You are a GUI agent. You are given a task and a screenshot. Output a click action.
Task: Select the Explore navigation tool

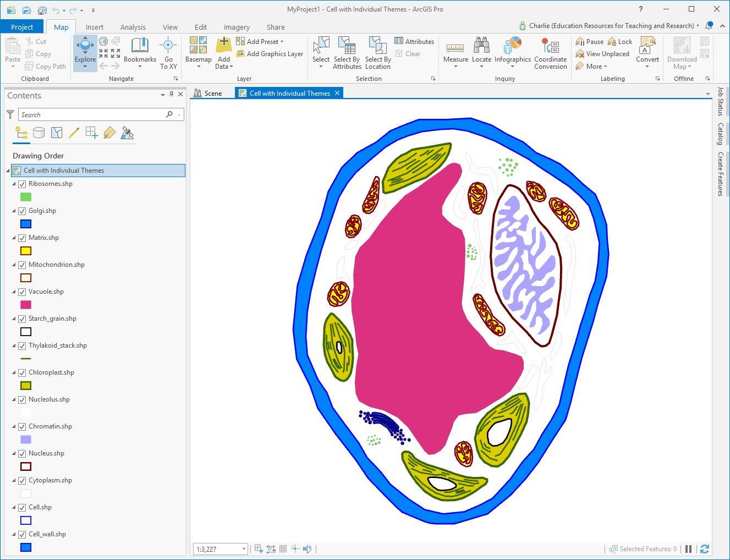(x=85, y=48)
